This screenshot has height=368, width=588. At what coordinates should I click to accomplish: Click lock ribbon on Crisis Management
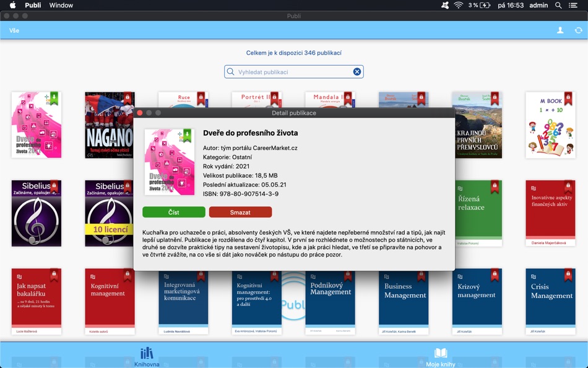[x=568, y=275]
